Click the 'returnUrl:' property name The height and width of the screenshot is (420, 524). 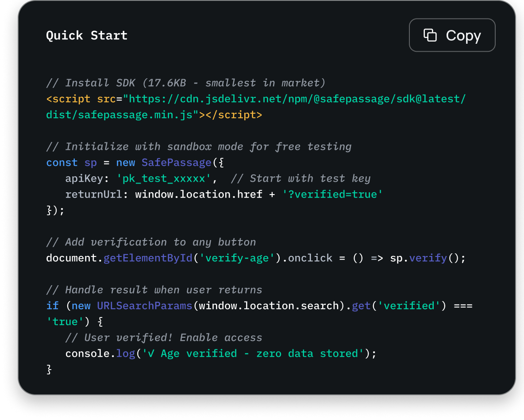click(97, 195)
